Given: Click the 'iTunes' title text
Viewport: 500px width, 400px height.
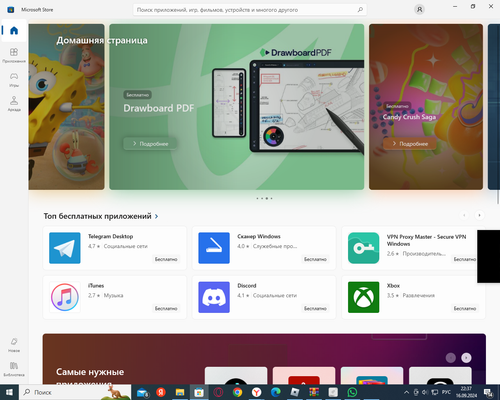Looking at the screenshot, I should [96, 286].
